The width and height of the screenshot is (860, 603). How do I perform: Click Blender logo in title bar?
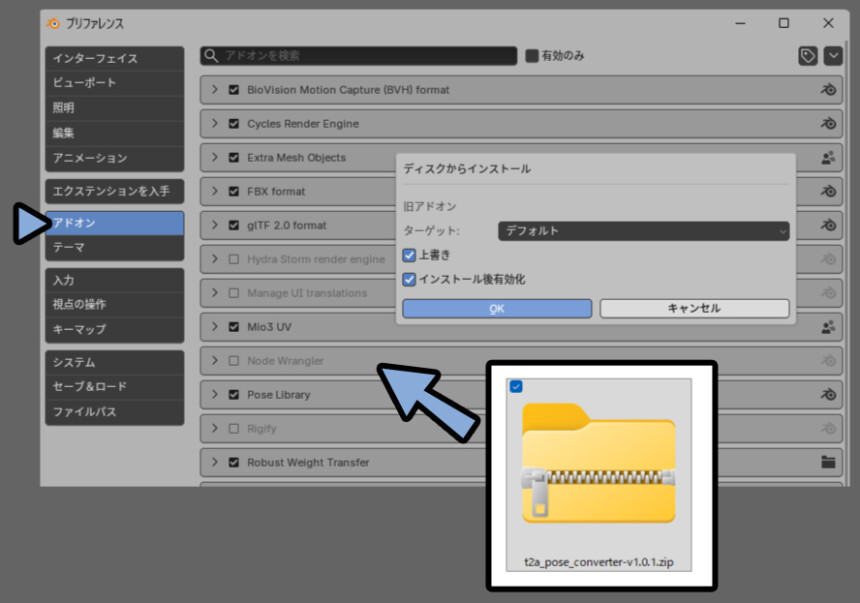pos(54,23)
